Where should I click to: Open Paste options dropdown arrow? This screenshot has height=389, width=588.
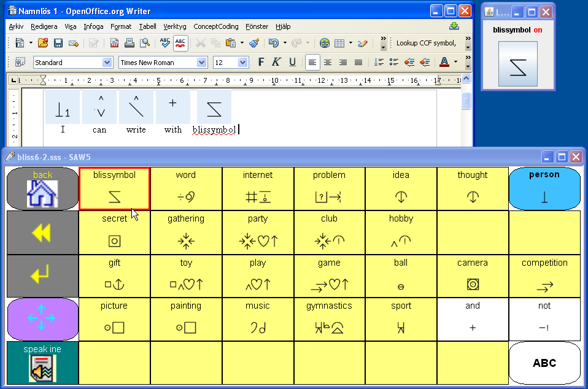tap(242, 43)
